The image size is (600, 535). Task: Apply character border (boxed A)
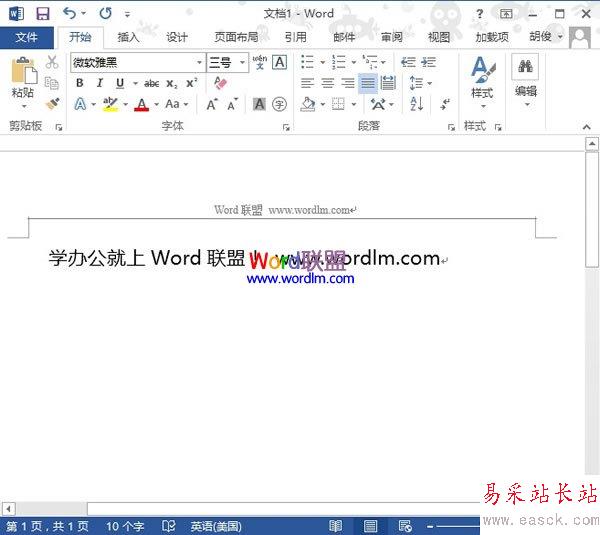280,62
